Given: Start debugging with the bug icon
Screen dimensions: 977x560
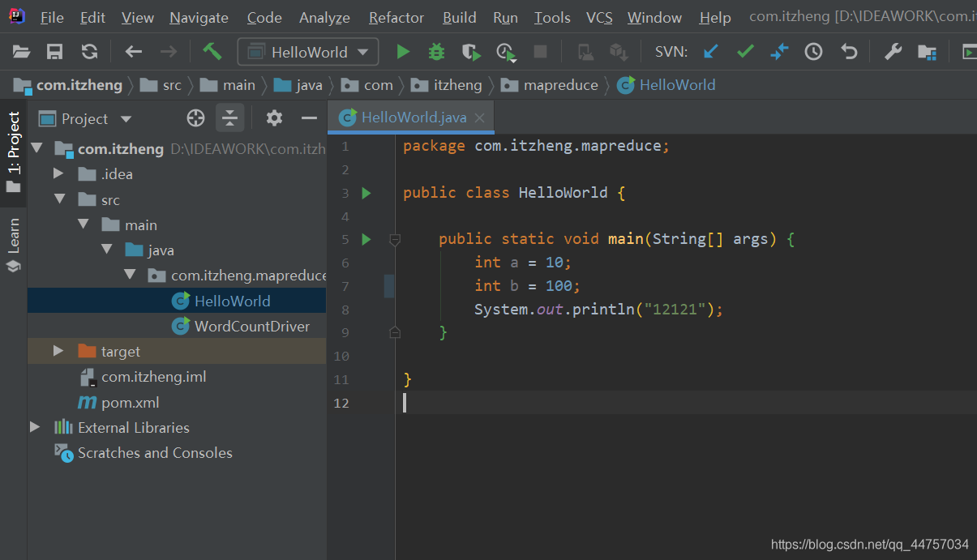Looking at the screenshot, I should [437, 53].
